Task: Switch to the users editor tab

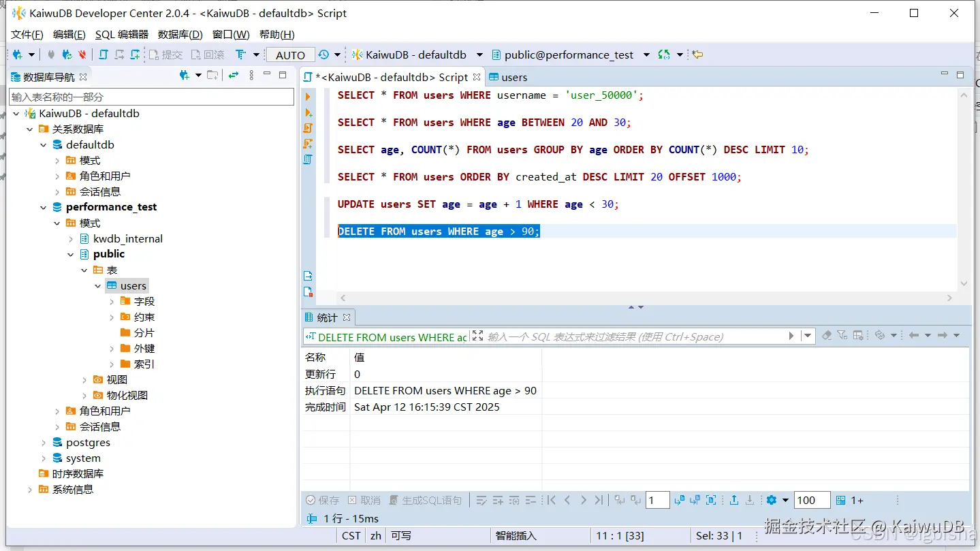Action: [x=513, y=77]
